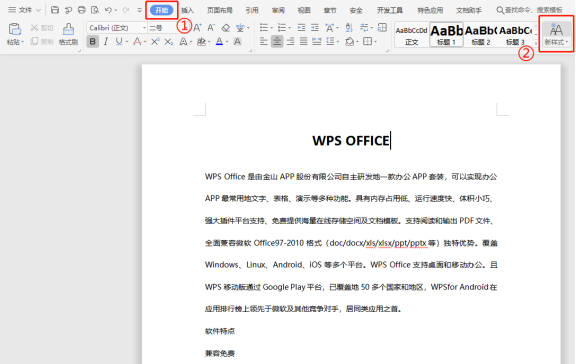This screenshot has height=364, width=576.
Task: Click the Clear Formatting eraser icon
Action: coord(226,28)
